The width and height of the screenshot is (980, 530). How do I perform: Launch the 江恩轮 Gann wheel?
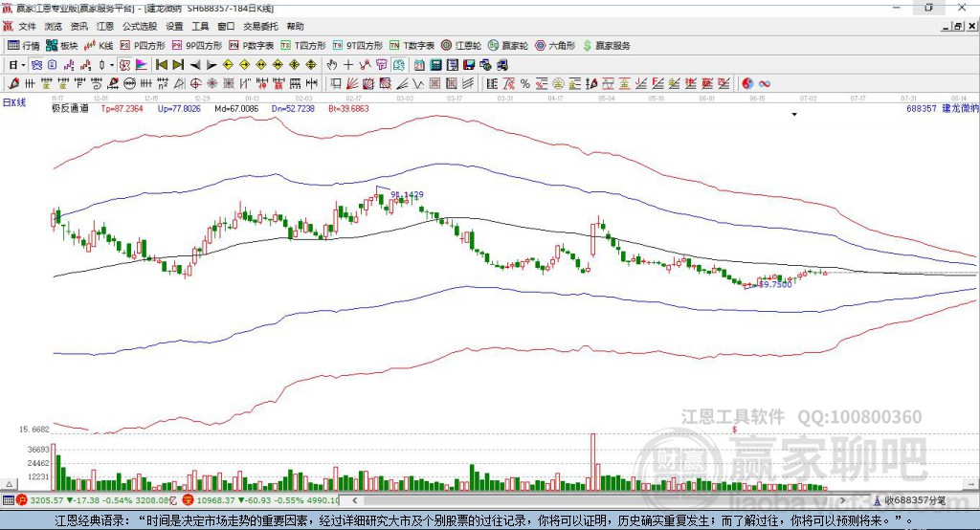[461, 46]
